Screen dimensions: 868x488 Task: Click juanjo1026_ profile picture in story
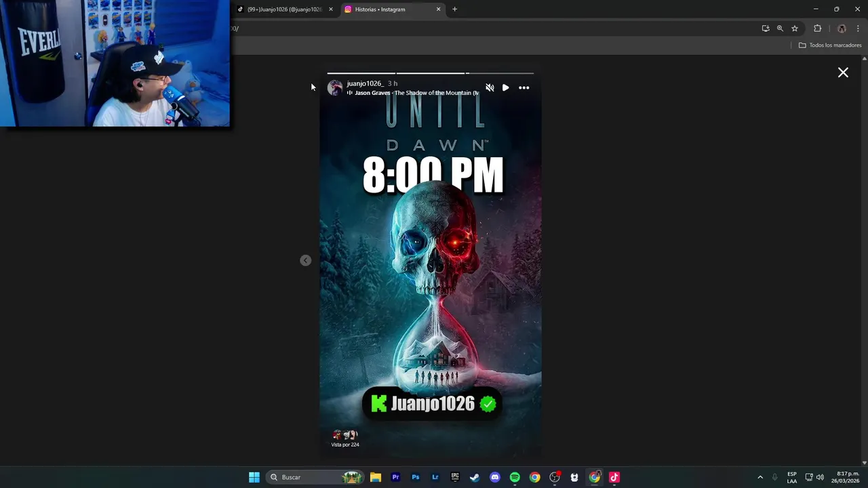[335, 87]
